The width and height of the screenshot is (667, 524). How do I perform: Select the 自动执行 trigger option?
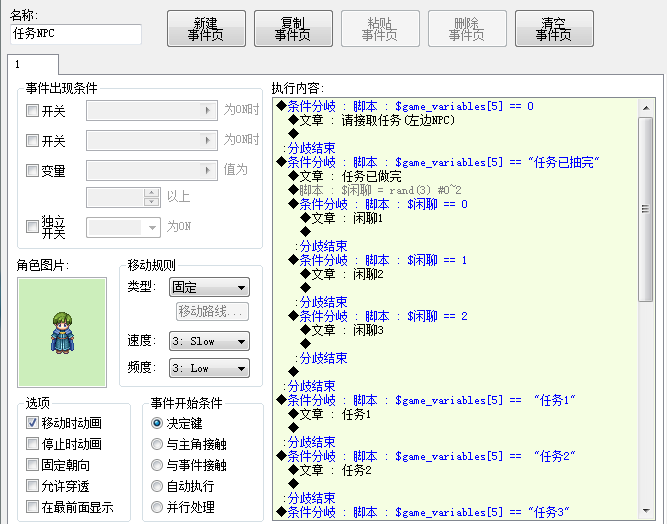[x=157, y=486]
